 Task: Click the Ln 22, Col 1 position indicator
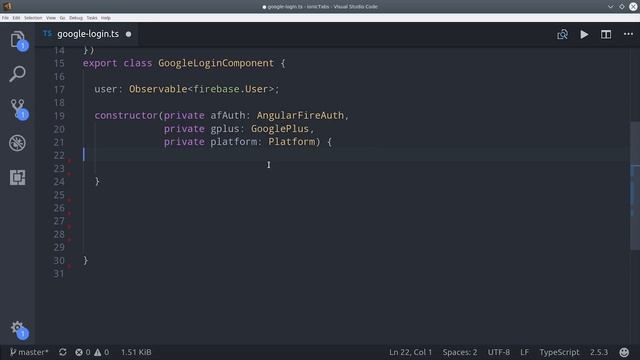(410, 352)
